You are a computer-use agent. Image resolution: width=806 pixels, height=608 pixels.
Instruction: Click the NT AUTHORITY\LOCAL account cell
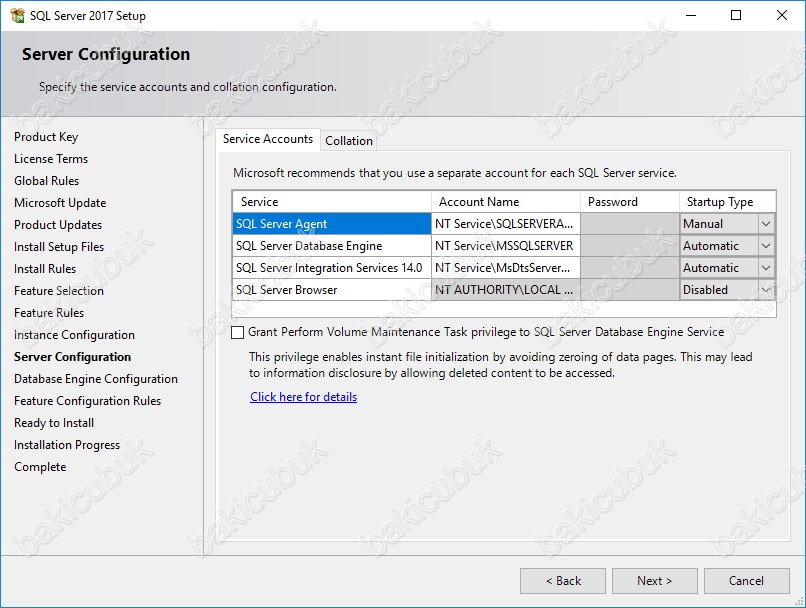pos(506,290)
